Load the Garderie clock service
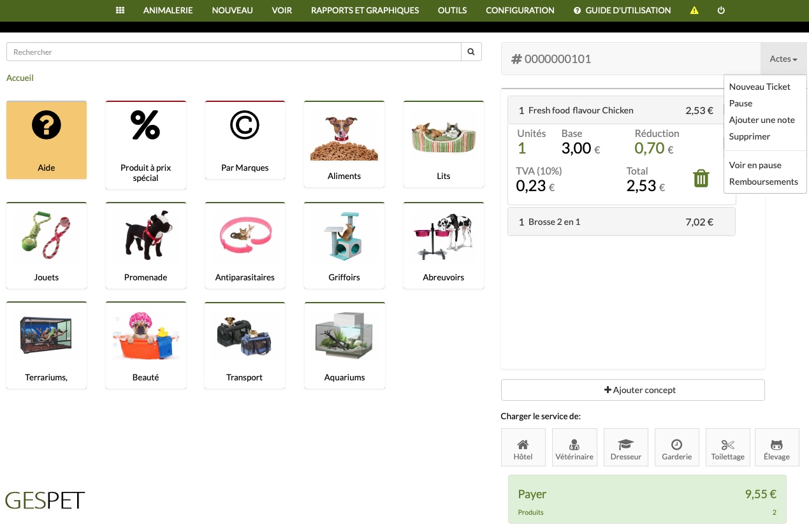Screen dimensions: 809x532 pyautogui.click(x=676, y=447)
